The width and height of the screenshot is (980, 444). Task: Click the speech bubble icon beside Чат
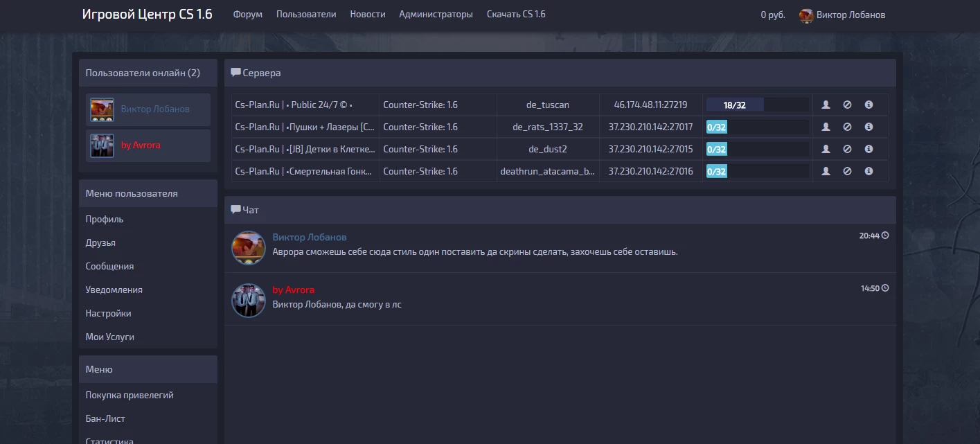click(235, 209)
